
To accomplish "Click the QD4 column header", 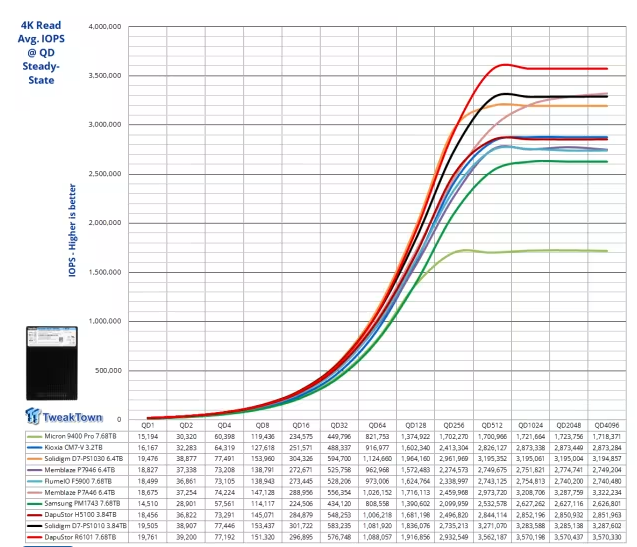I will tap(224, 425).
